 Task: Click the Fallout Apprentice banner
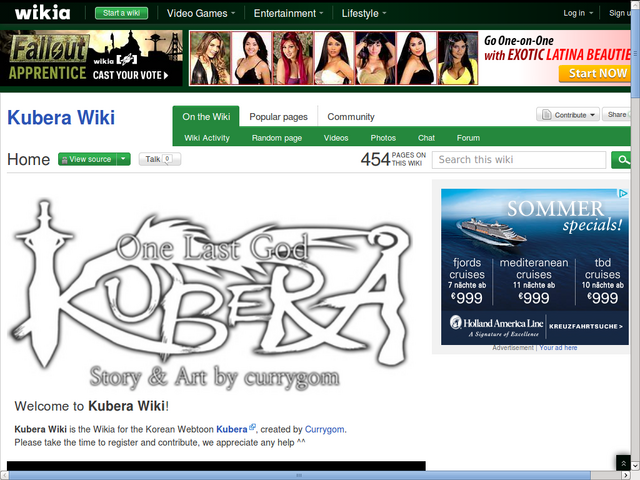pos(91,58)
